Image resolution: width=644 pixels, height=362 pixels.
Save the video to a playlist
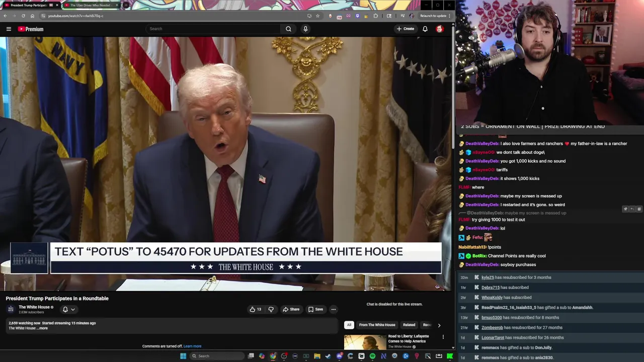(315, 309)
